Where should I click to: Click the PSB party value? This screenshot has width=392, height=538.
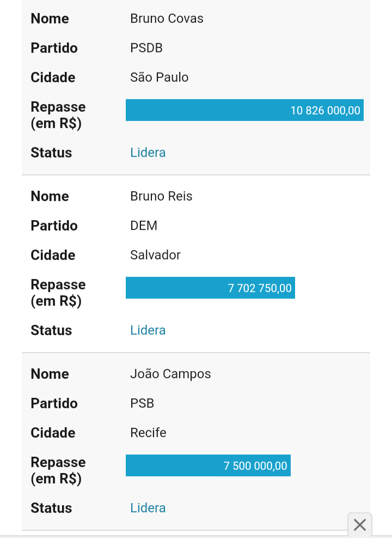pos(142,403)
